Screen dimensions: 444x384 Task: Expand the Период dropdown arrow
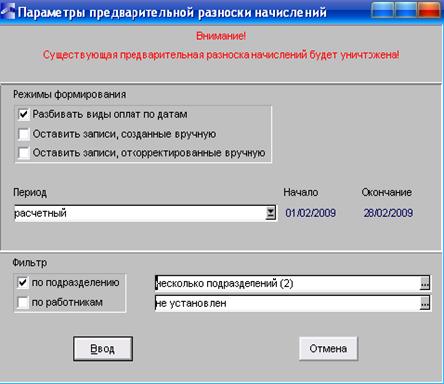pos(271,213)
